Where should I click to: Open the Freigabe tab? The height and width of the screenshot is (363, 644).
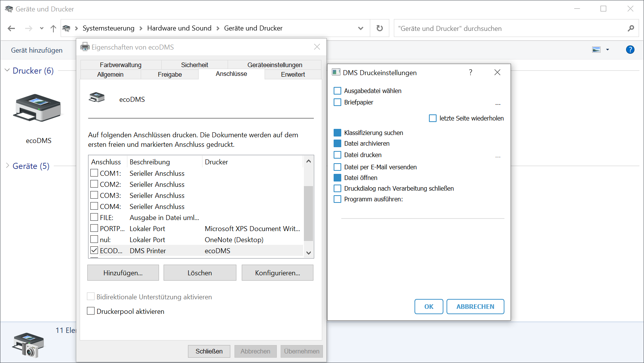click(x=170, y=74)
